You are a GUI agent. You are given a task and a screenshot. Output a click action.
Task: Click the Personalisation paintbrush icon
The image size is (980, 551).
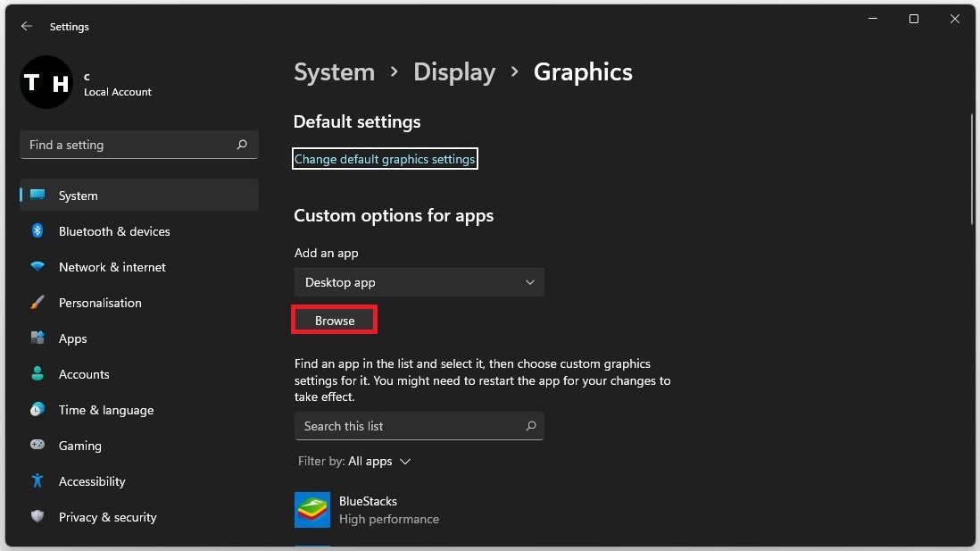coord(37,303)
